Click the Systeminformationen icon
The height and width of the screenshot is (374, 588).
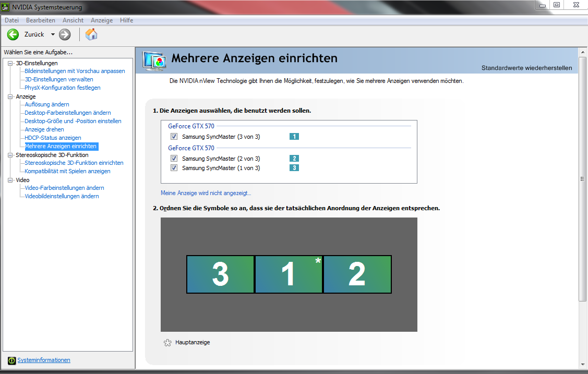click(11, 360)
